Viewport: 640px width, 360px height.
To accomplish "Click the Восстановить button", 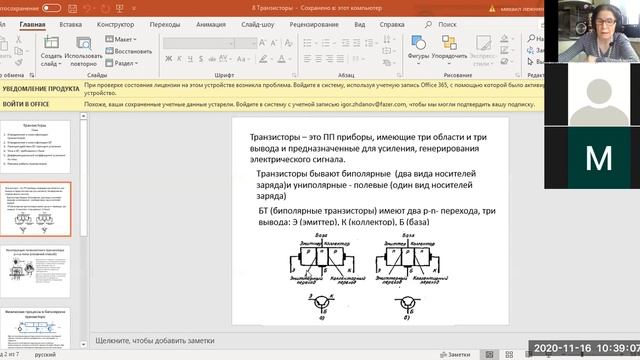I will coord(129,51).
